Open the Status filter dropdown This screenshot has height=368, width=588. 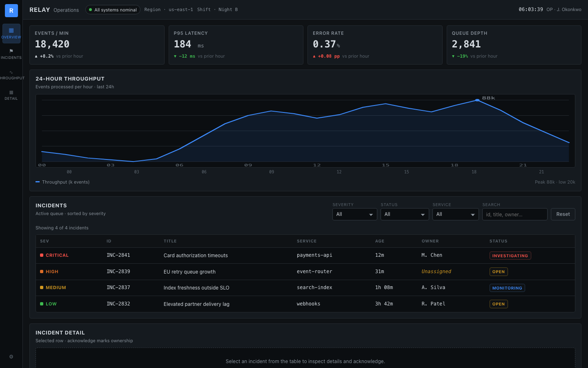[405, 214]
